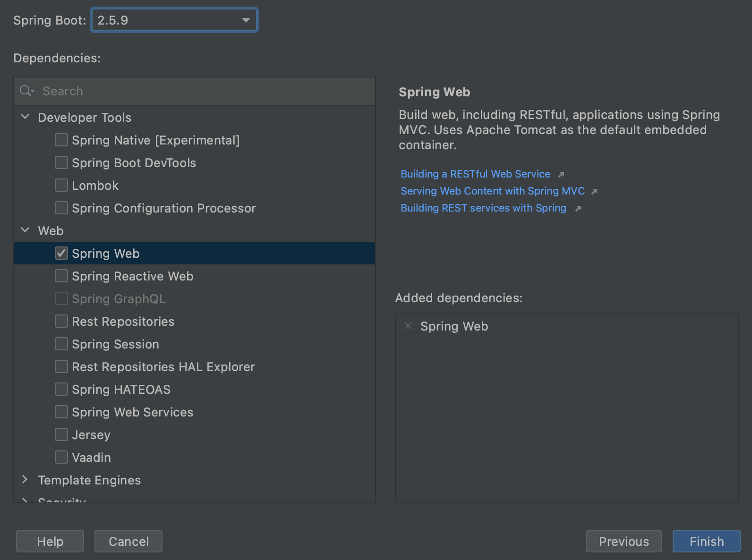The width and height of the screenshot is (752, 560).
Task: Collapse the Developer Tools category
Action: [x=26, y=117]
